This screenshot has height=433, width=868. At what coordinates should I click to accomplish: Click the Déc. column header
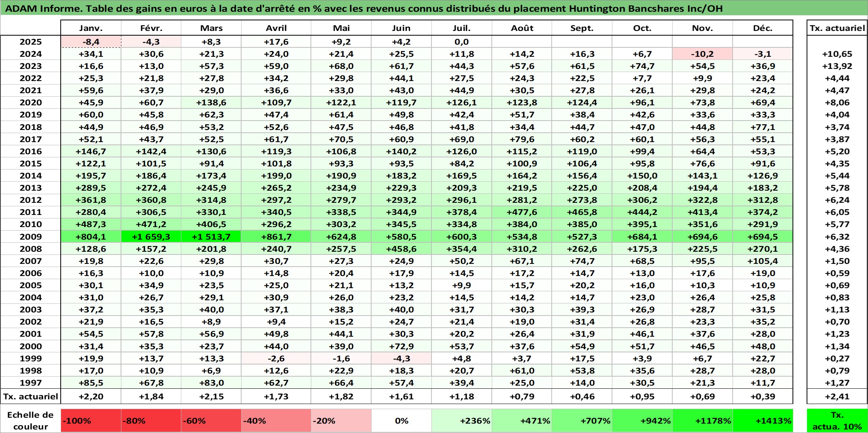pos(763,28)
